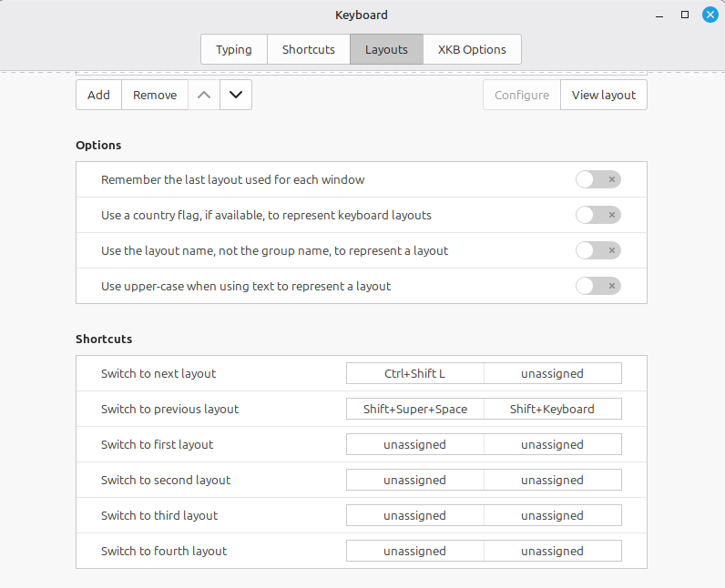Edit Ctrl+Shift L binding for next layout
Image resolution: width=725 pixels, height=588 pixels.
[415, 373]
